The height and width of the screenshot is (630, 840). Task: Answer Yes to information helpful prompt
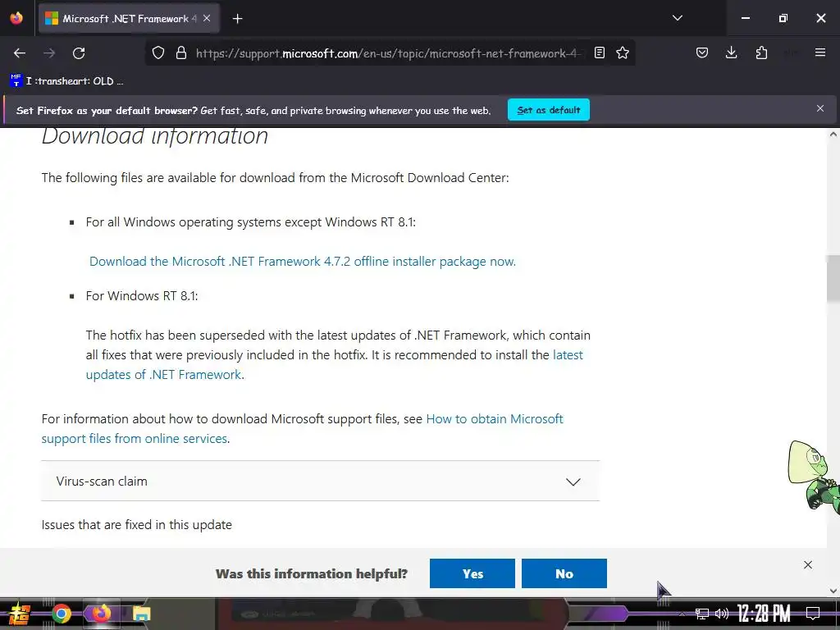[472, 573]
